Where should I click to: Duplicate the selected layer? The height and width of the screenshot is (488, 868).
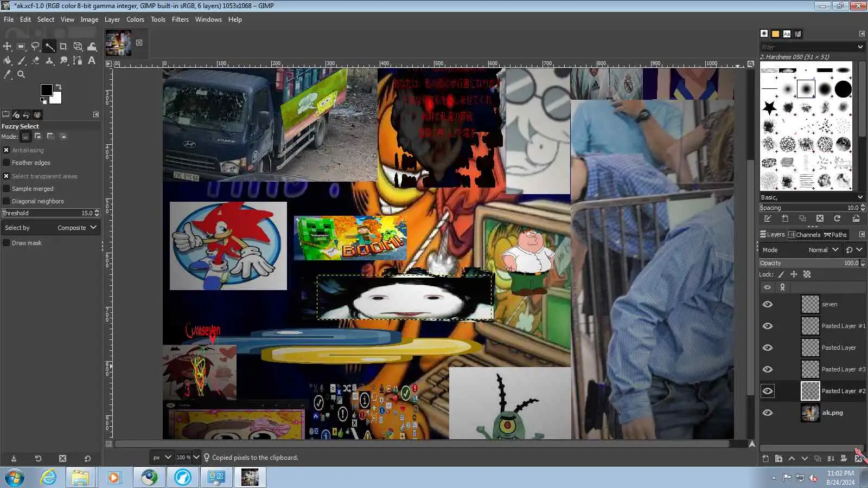point(818,459)
